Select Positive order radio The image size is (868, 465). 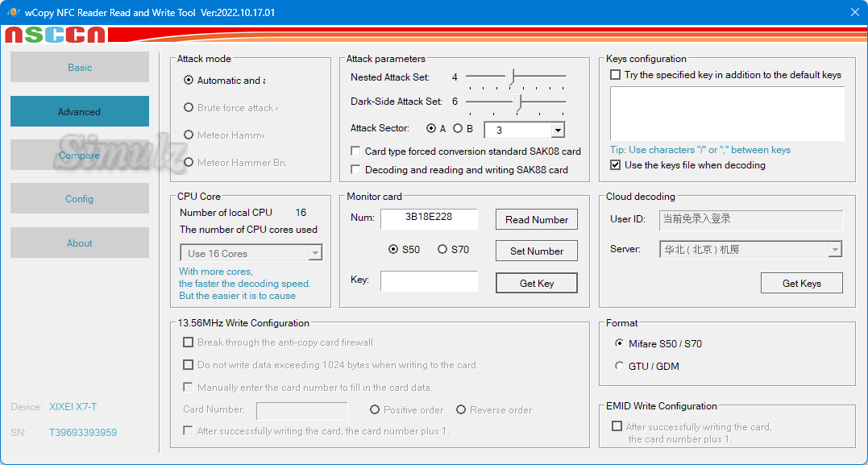click(x=375, y=409)
